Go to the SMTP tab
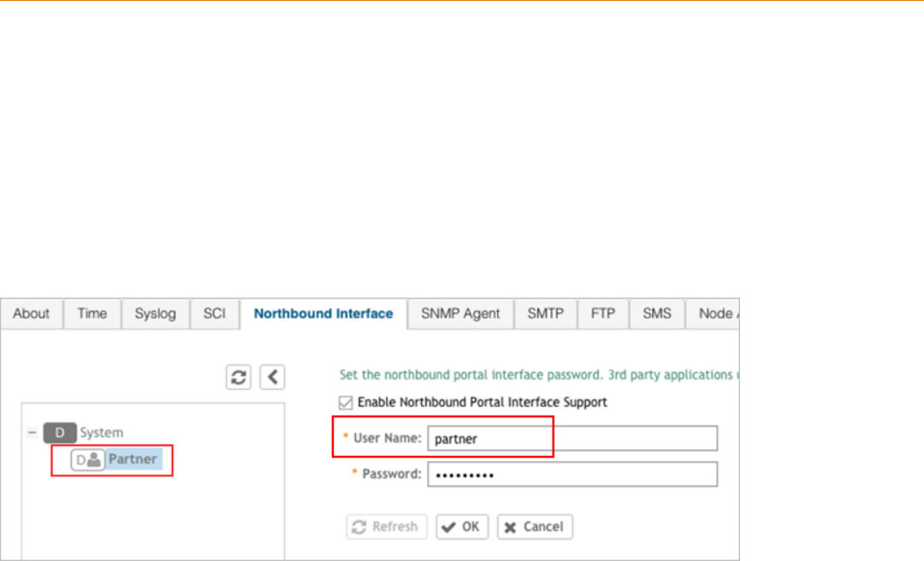The width and height of the screenshot is (924, 561). tap(545, 314)
